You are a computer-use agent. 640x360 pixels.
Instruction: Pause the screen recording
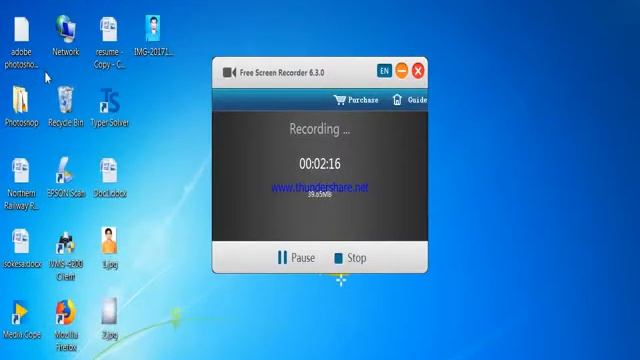tap(296, 258)
